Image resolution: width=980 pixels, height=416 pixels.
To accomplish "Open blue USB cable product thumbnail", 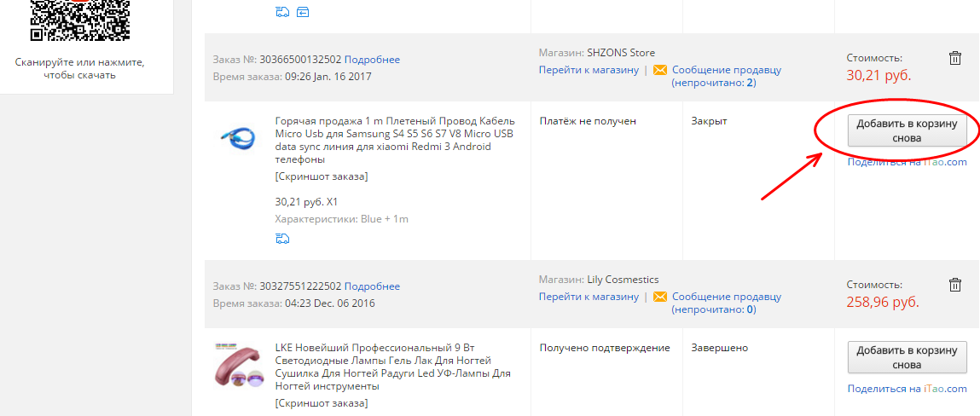I will tap(237, 139).
